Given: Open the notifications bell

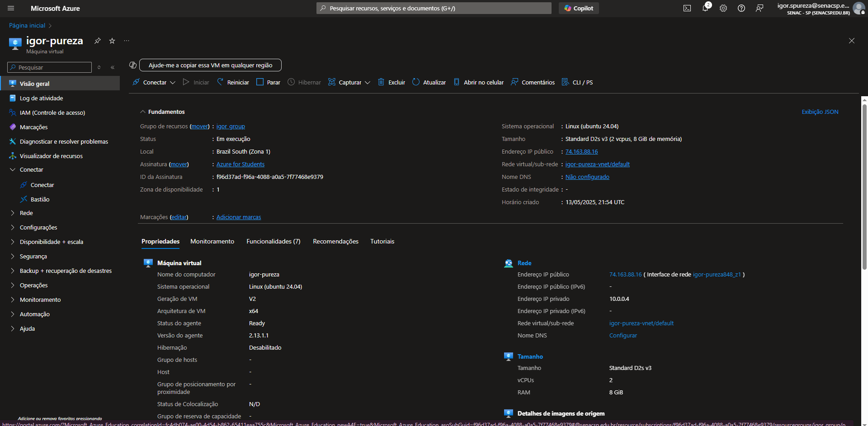Looking at the screenshot, I should 705,8.
